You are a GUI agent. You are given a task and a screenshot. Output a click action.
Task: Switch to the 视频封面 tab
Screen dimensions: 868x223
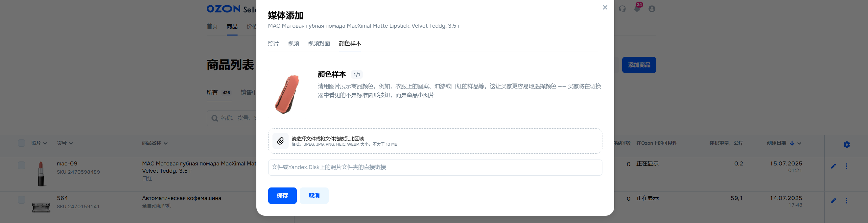pos(319,43)
